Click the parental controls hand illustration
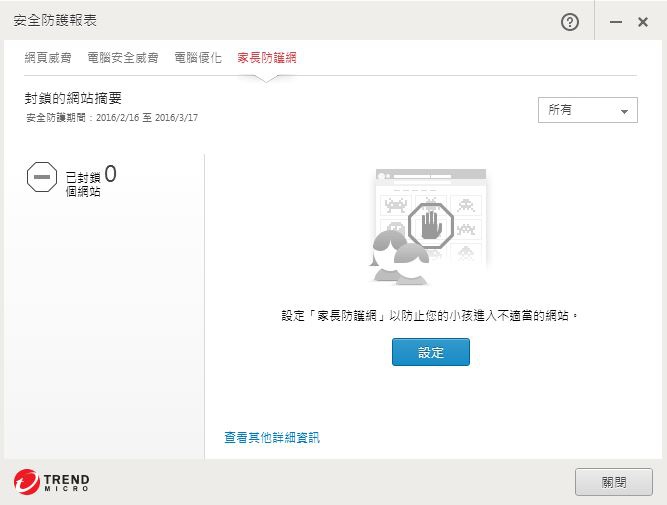Image resolution: width=667 pixels, height=505 pixels. (429, 227)
